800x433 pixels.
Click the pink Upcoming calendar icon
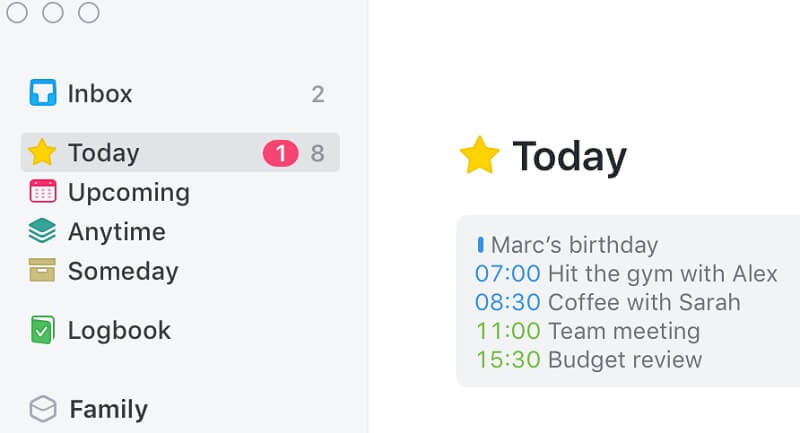point(42,192)
